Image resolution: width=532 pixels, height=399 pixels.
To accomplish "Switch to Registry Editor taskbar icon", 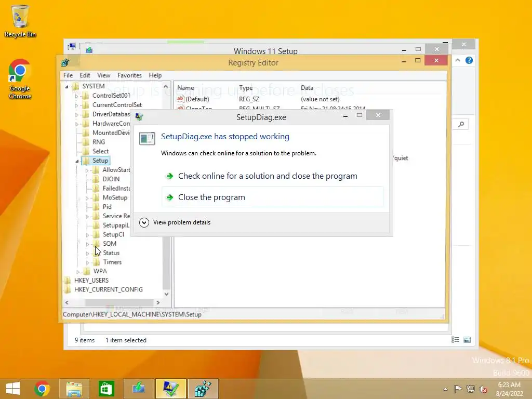I will click(x=203, y=389).
